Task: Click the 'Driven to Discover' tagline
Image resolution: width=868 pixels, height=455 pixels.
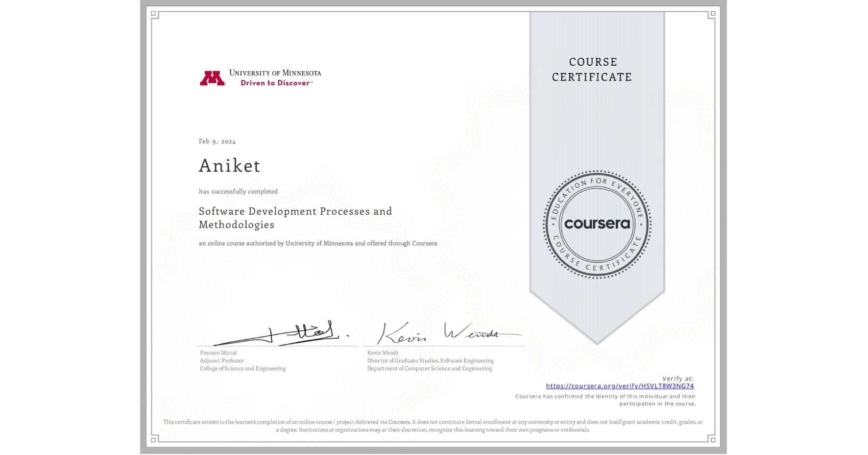Action: tap(277, 83)
